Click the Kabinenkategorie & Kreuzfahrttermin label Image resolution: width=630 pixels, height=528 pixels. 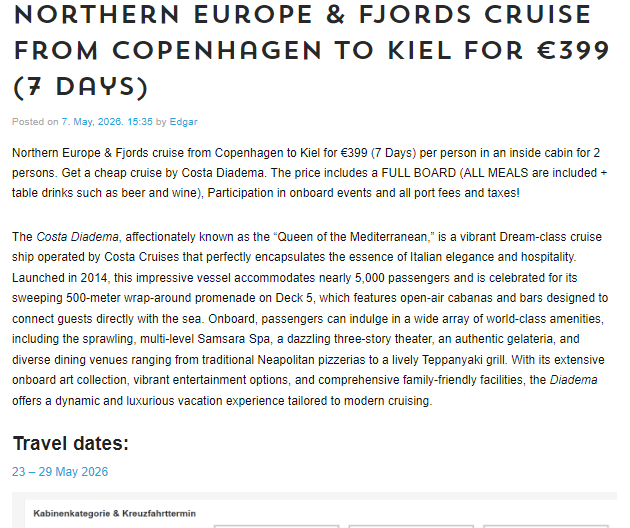[x=115, y=514]
